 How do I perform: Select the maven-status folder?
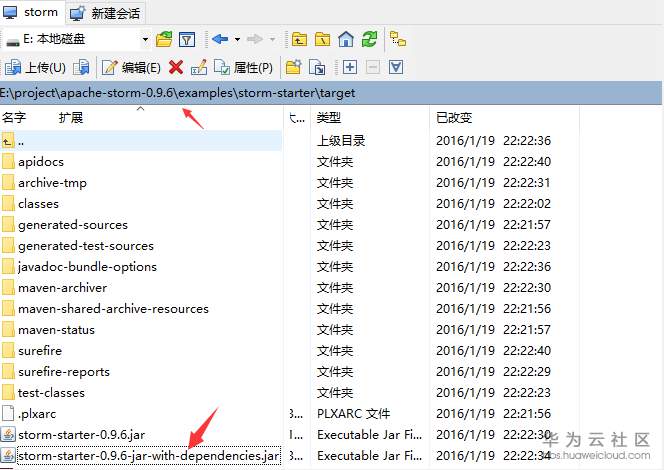(x=56, y=330)
